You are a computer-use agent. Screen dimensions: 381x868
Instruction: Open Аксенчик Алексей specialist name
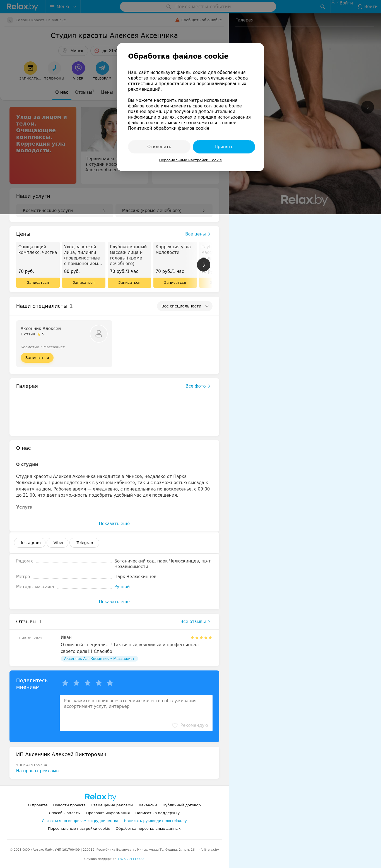[41, 328]
